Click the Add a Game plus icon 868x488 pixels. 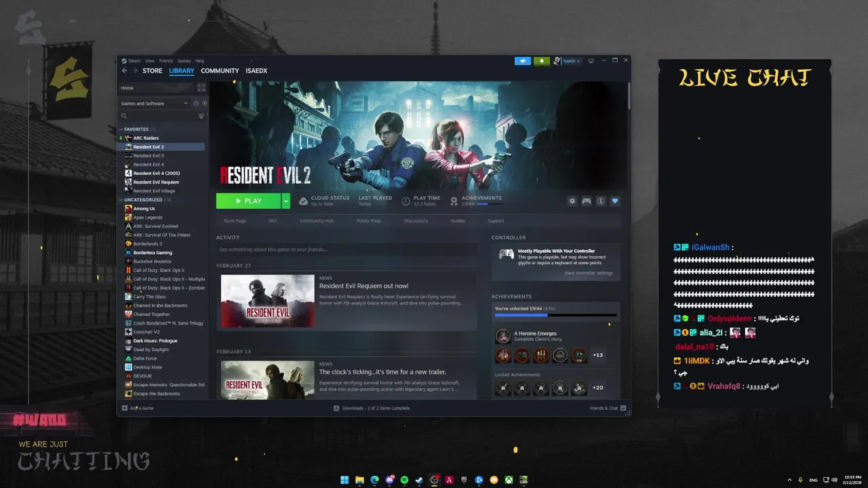pos(125,408)
